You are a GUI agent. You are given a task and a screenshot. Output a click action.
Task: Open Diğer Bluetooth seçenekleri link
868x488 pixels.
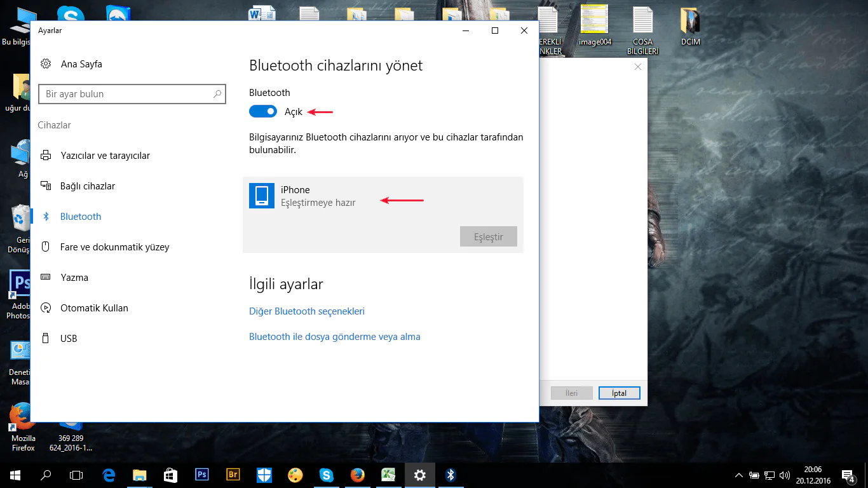[307, 311]
